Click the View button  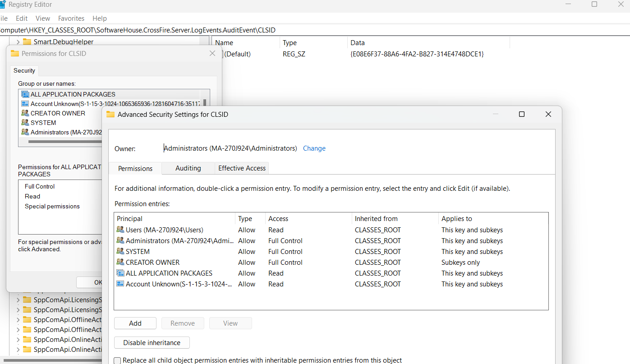click(x=230, y=323)
